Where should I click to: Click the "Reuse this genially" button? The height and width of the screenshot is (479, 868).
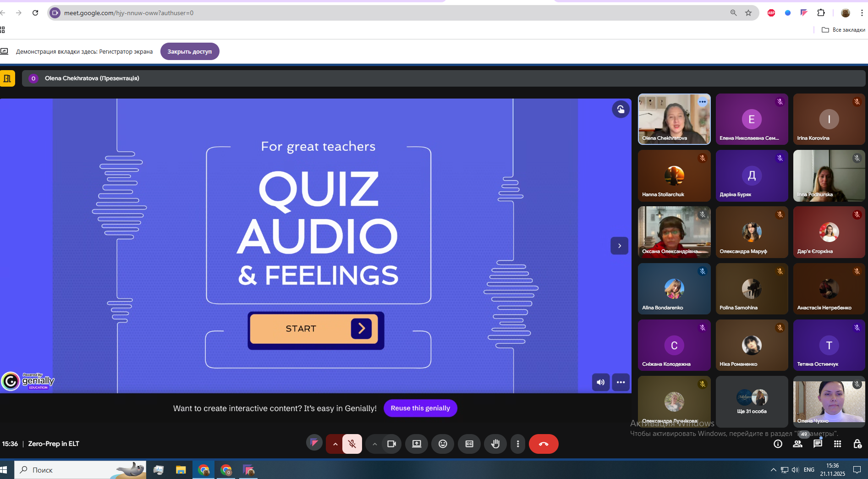[420, 408]
